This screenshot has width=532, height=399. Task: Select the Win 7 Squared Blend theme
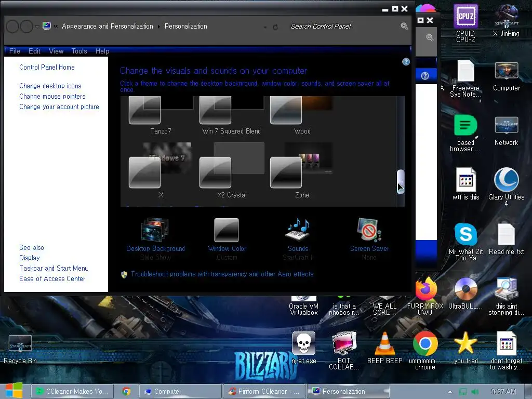coord(231,115)
